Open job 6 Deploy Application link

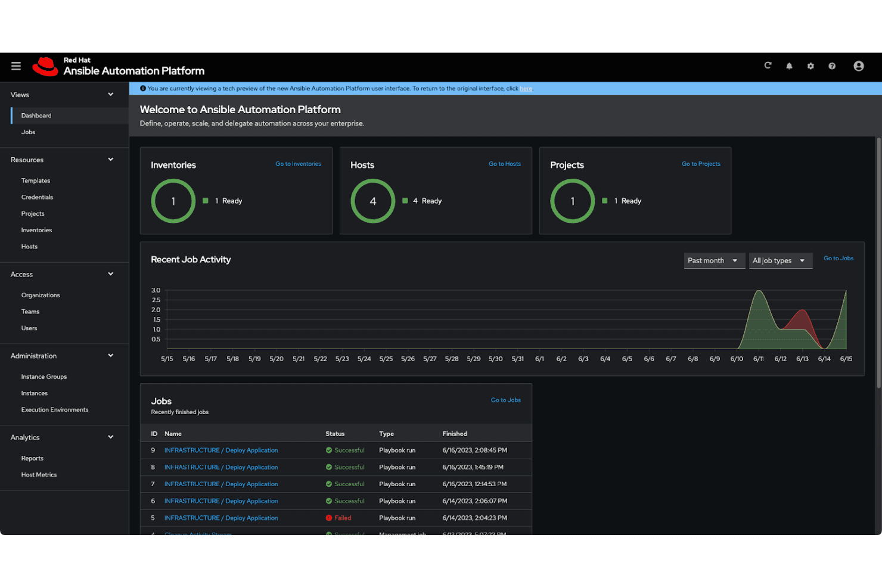[221, 502]
